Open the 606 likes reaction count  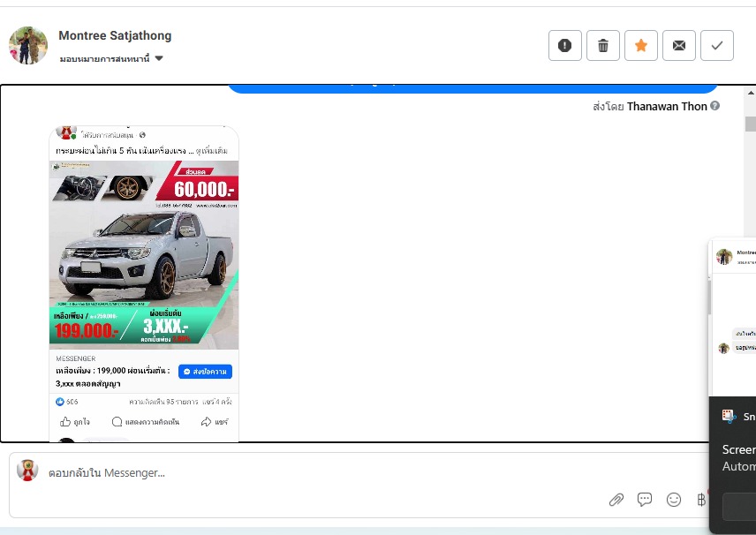[x=66, y=402]
